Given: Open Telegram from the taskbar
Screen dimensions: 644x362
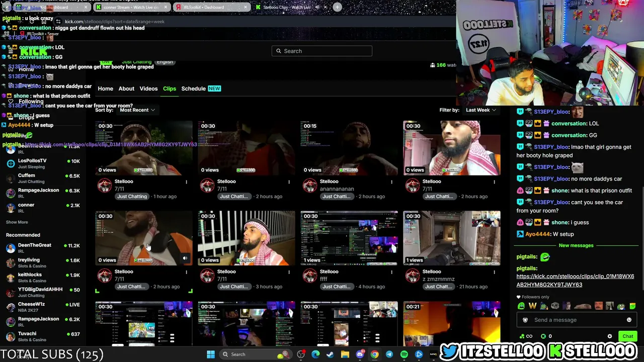Looking at the screenshot, I should coord(389,354).
